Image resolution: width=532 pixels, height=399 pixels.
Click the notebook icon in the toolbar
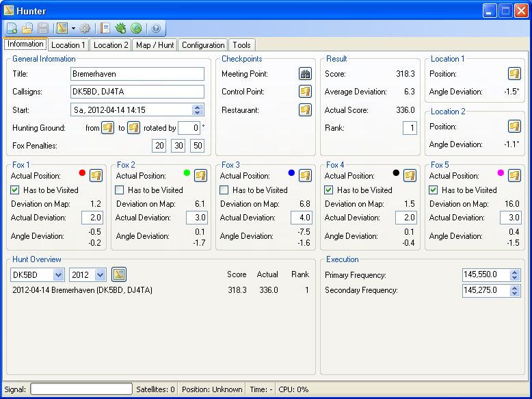click(105, 29)
